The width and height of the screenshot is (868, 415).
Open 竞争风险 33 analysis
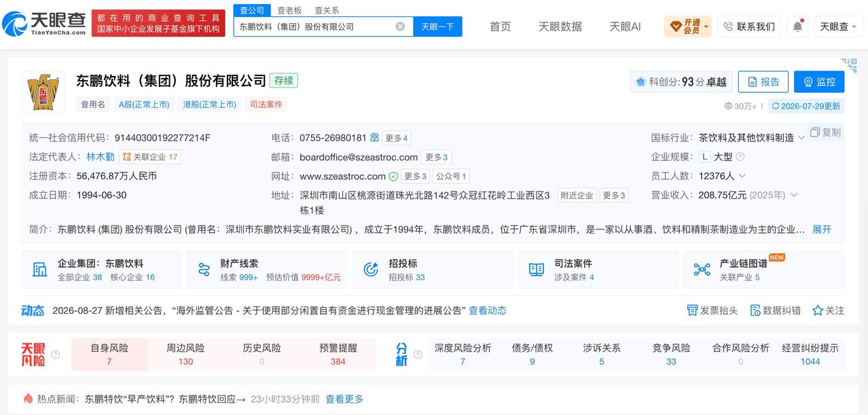pos(671,355)
